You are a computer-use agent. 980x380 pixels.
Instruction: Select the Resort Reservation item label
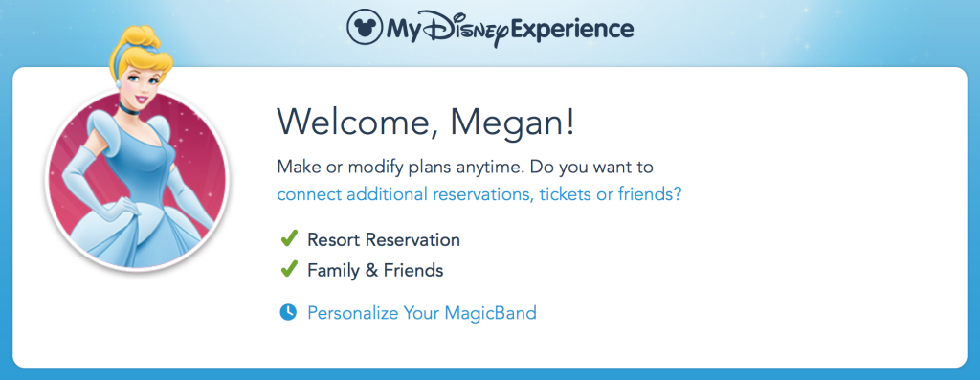[x=384, y=239]
